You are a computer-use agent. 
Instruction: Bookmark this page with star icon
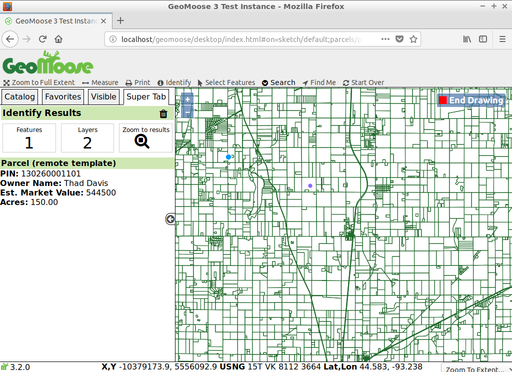pyautogui.click(x=413, y=39)
